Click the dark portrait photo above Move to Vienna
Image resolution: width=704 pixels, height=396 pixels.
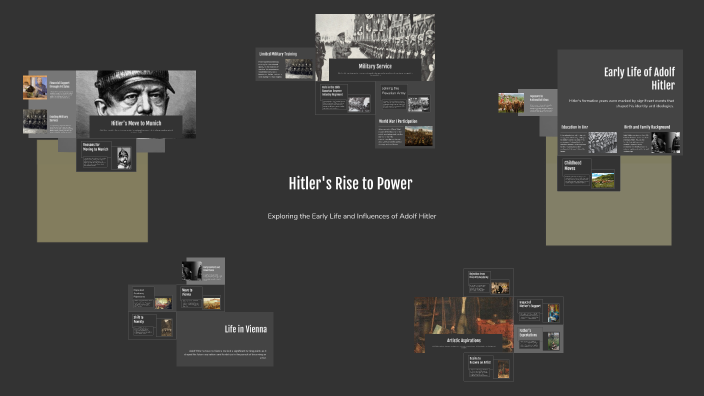coord(192,271)
